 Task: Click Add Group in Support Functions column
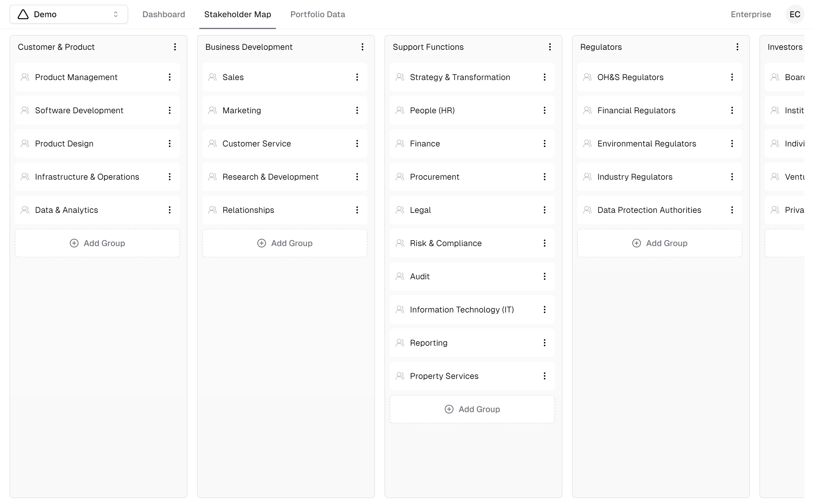point(472,409)
